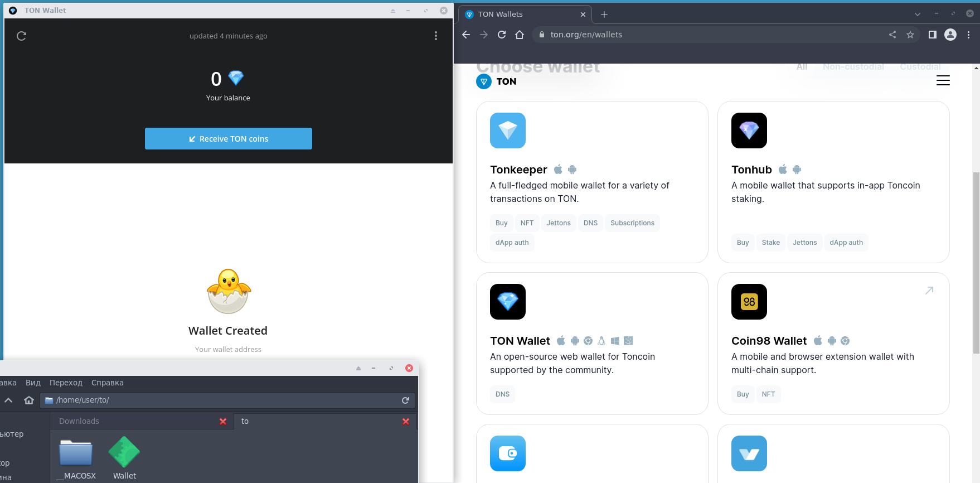980x483 pixels.
Task: Open the Справка menu in file manager
Action: 108,383
